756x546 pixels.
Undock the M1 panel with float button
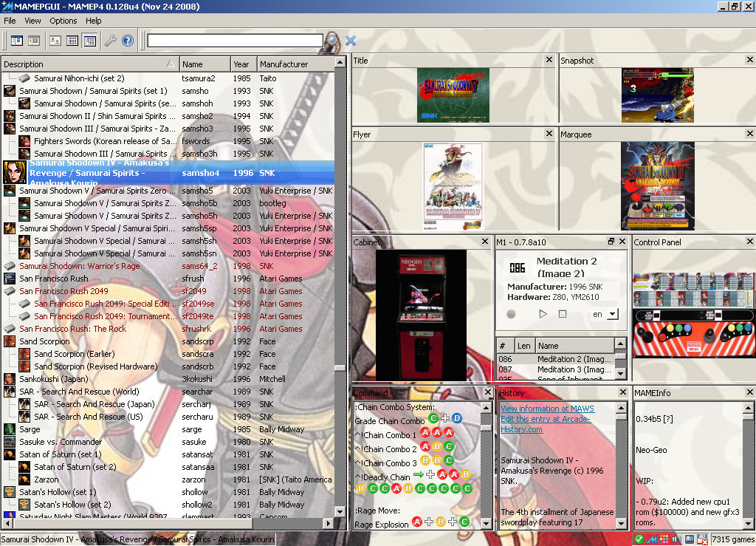point(611,242)
